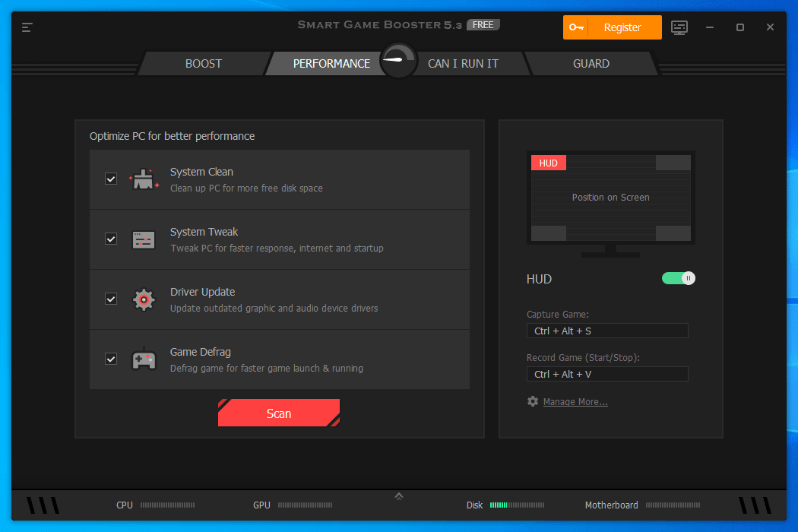Turn off the HUD toggle switch
The height and width of the screenshot is (532, 798).
pyautogui.click(x=679, y=279)
